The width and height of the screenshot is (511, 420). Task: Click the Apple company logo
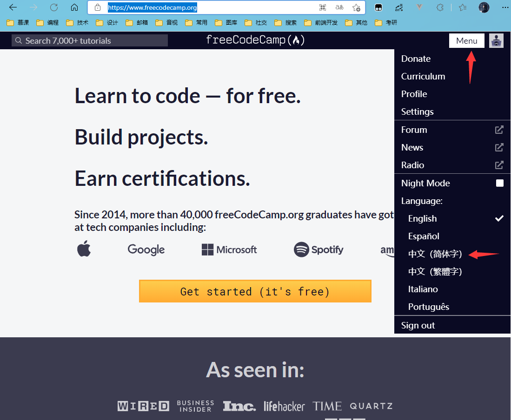pyautogui.click(x=84, y=249)
